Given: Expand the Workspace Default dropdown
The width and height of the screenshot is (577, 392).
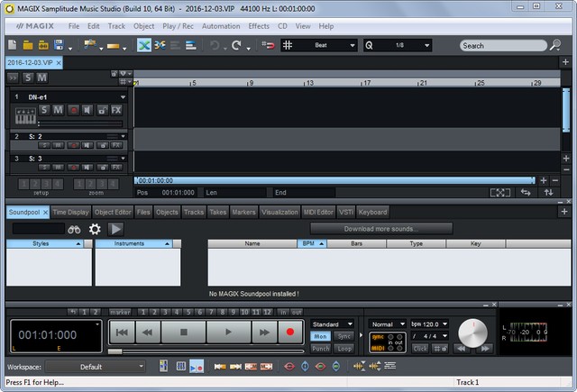Looking at the screenshot, I should (x=95, y=367).
